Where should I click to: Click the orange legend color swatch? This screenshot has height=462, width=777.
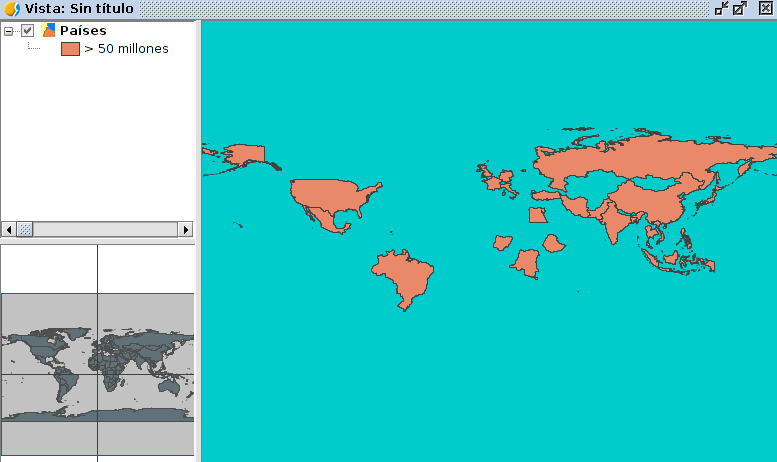(x=70, y=48)
